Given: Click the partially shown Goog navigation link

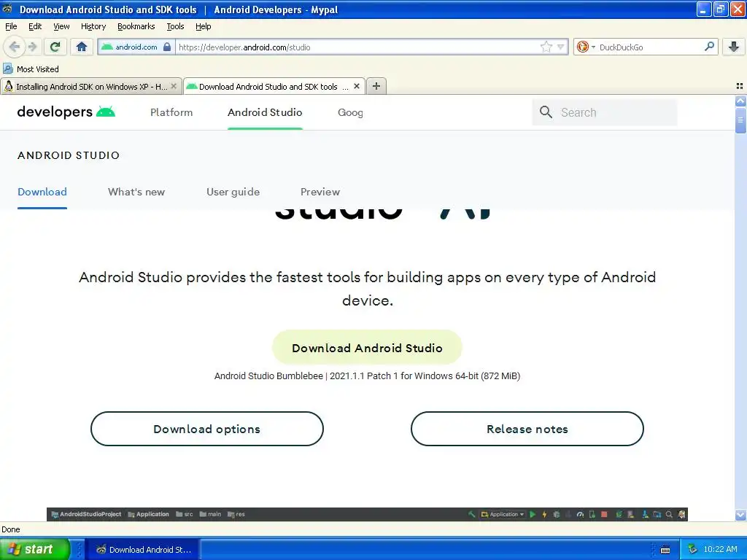Looking at the screenshot, I should pos(350,112).
